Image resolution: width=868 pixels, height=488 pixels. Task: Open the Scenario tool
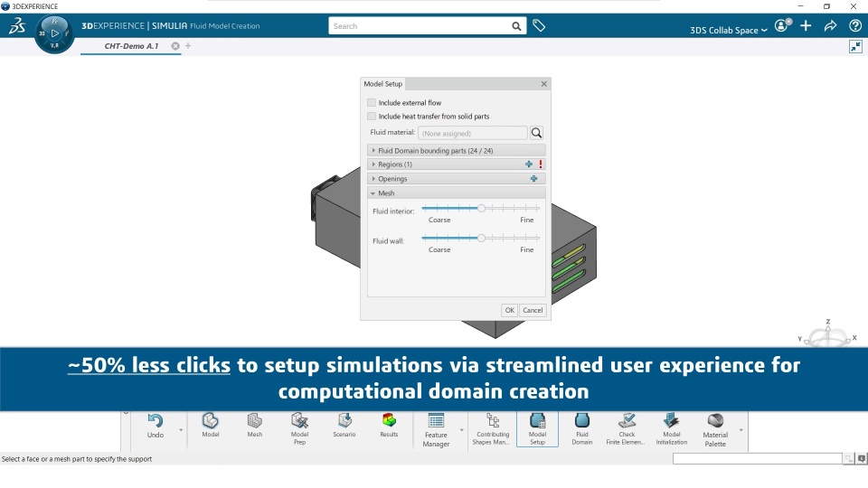(x=344, y=426)
